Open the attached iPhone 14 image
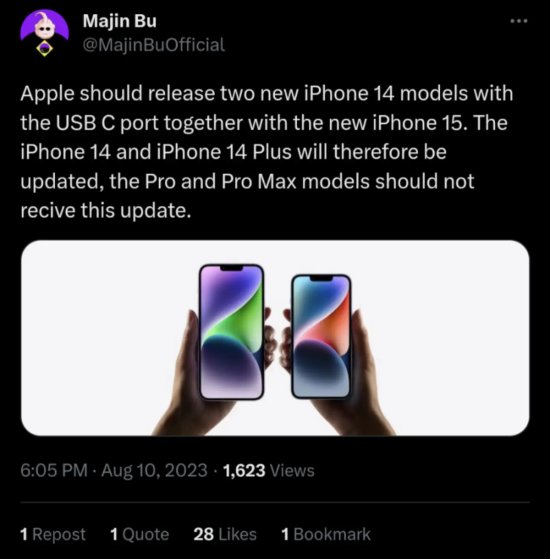Screen dimensions: 550x559 275,338
